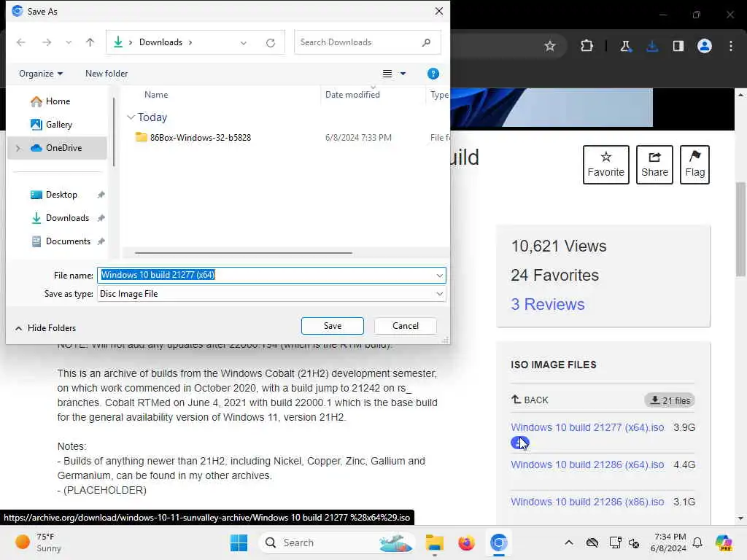Open the Organize menu
This screenshot has width=747, height=560.
[x=41, y=74]
